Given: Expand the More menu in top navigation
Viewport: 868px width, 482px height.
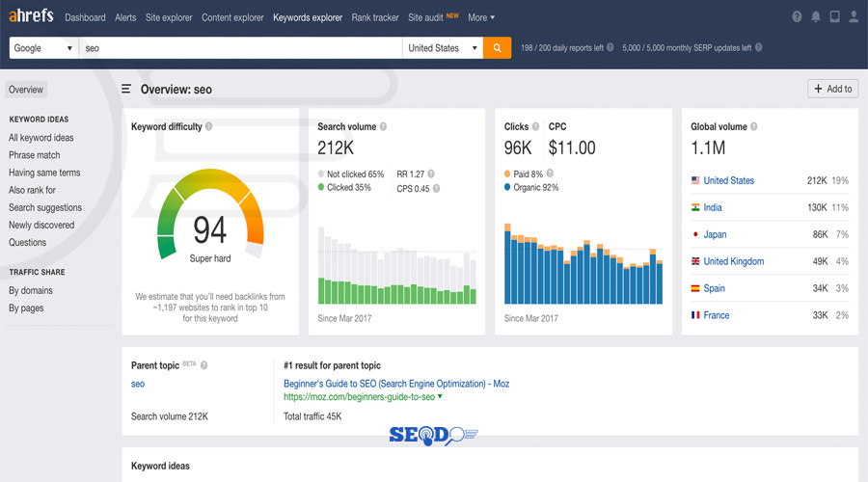Looking at the screenshot, I should click(481, 17).
